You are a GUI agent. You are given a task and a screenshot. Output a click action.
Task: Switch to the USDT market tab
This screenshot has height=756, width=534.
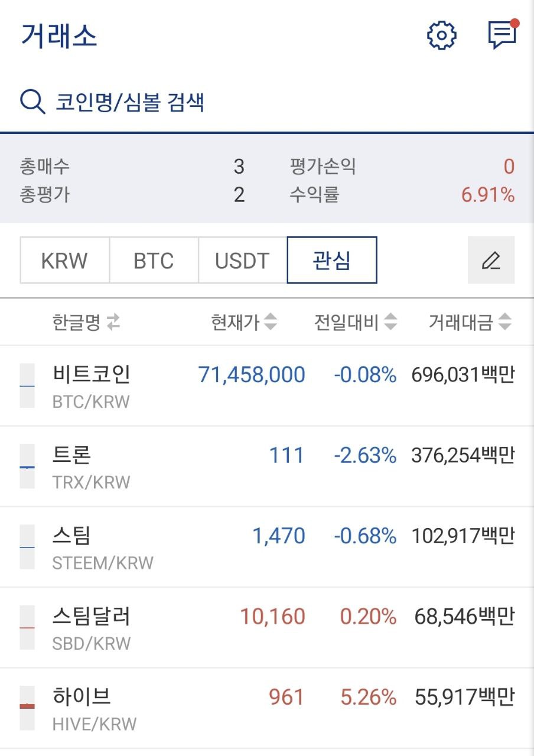(243, 260)
